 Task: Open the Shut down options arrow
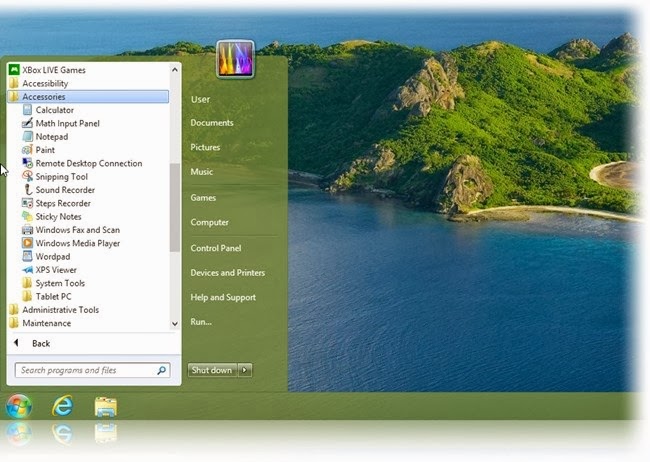coord(245,370)
